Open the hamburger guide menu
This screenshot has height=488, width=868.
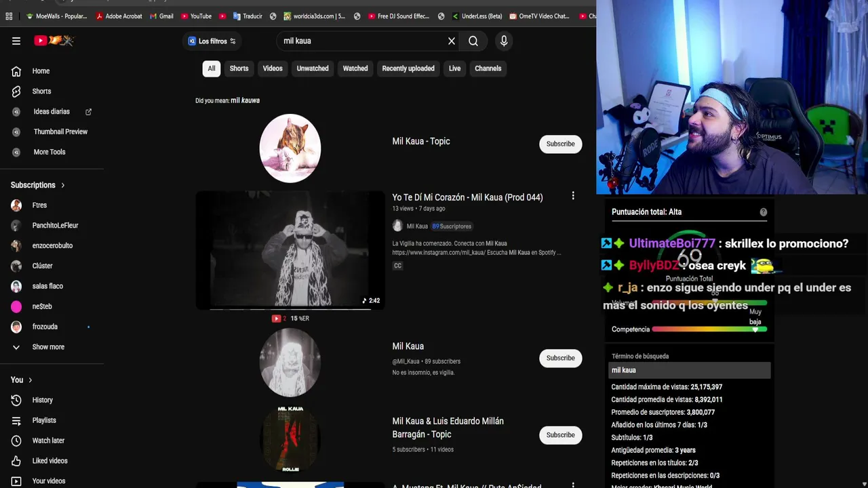16,41
